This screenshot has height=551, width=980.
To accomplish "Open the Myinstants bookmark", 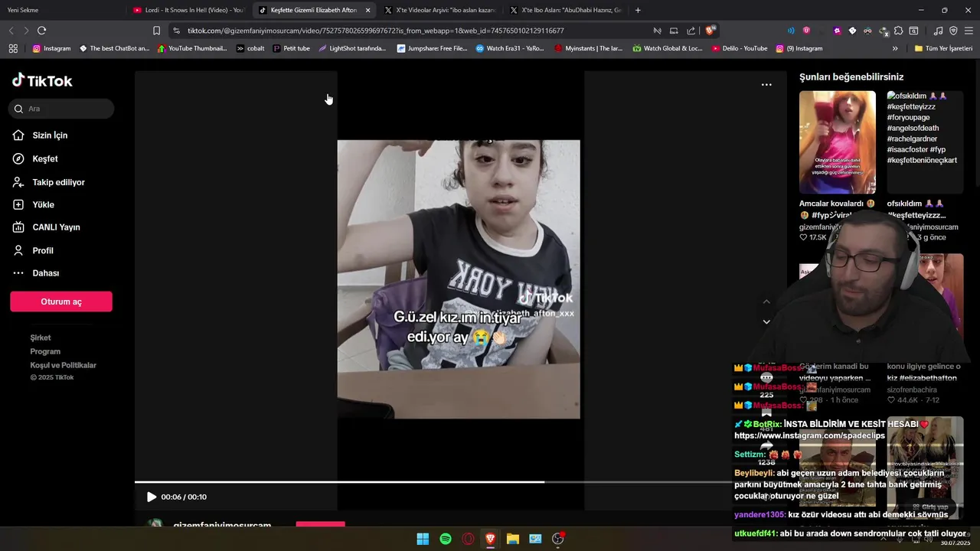I will (x=588, y=48).
